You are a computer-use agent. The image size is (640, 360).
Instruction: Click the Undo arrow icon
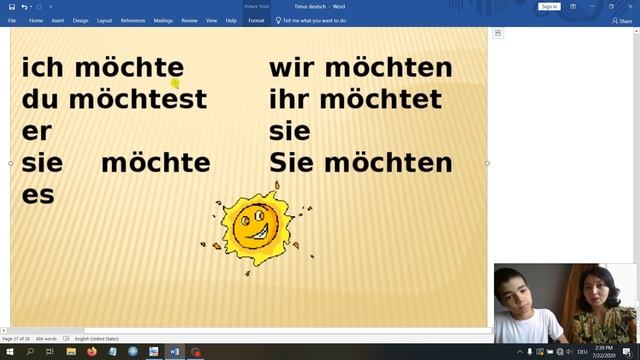(x=24, y=7)
